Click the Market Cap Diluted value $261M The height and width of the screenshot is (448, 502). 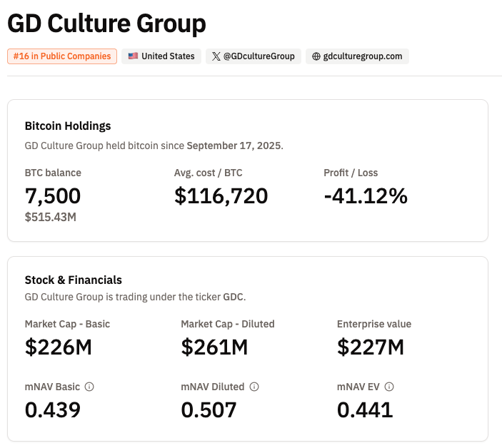click(214, 347)
